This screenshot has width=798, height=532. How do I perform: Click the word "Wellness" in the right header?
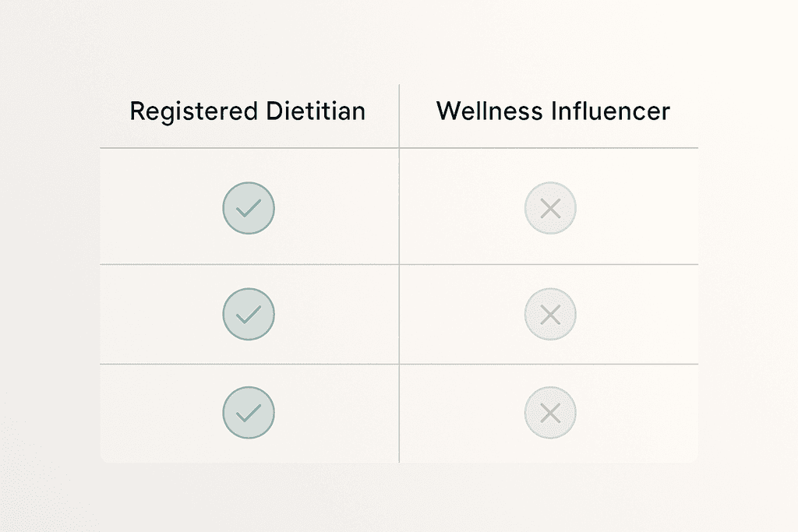point(490,111)
